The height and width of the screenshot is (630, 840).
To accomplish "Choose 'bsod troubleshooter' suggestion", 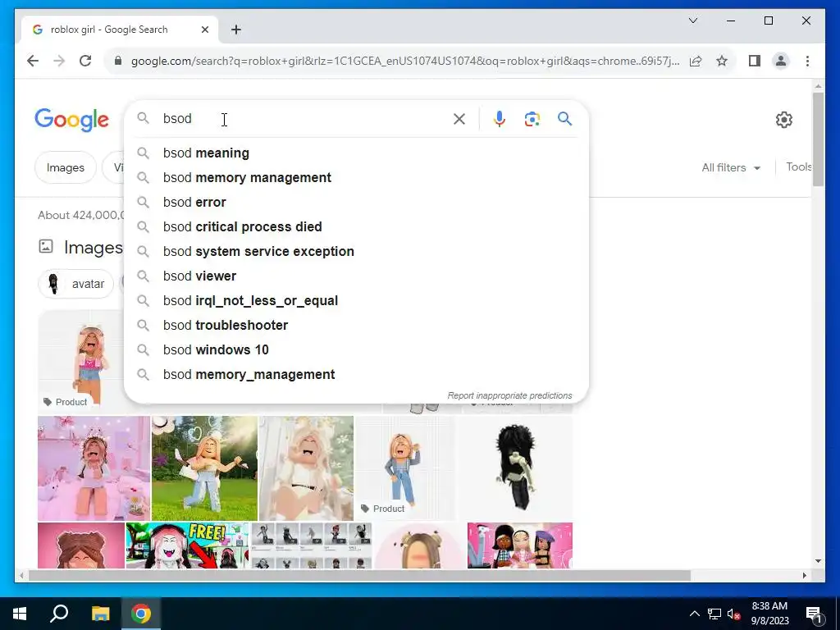I will pos(356,326).
